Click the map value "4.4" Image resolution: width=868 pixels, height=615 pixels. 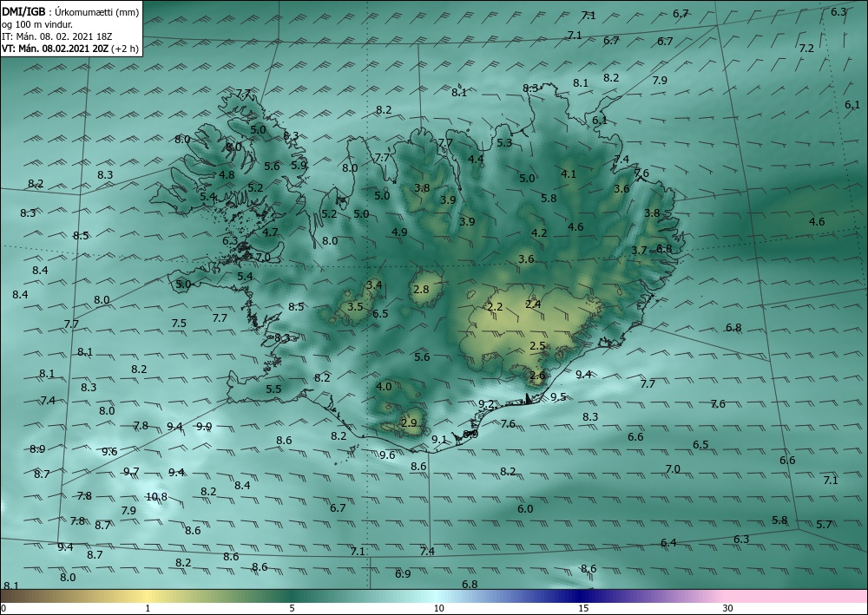476,160
